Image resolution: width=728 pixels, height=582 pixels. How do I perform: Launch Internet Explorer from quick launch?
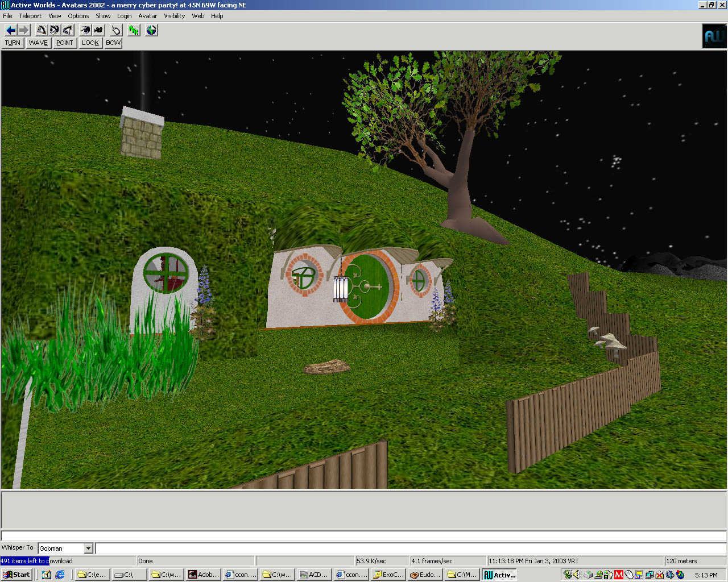coord(60,575)
